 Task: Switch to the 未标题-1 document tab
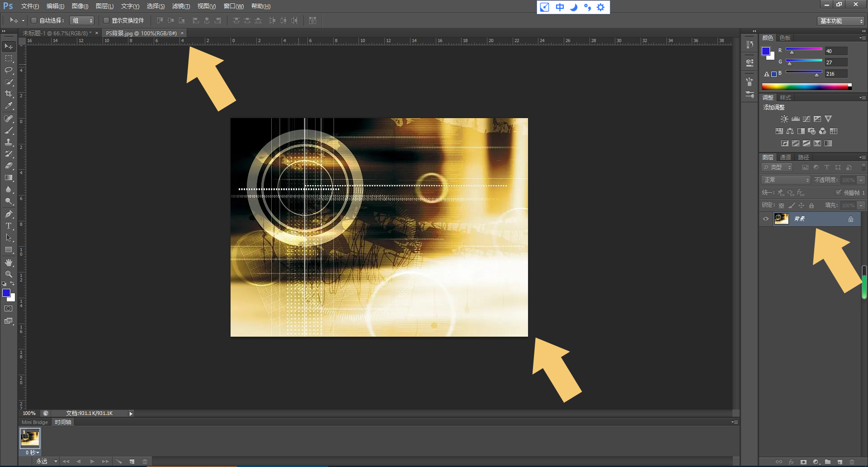pyautogui.click(x=57, y=33)
